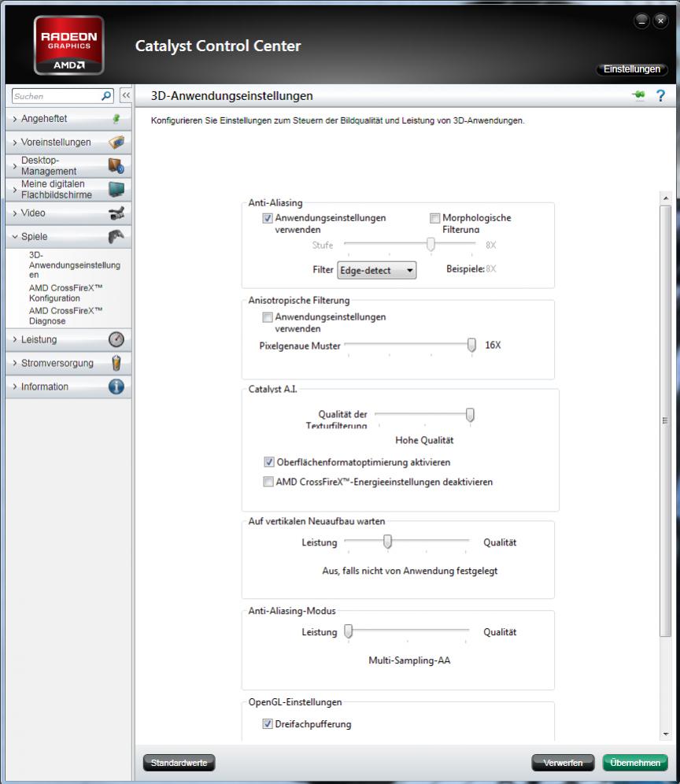
Task: Close the Catalyst Control Center window
Action: (x=660, y=21)
